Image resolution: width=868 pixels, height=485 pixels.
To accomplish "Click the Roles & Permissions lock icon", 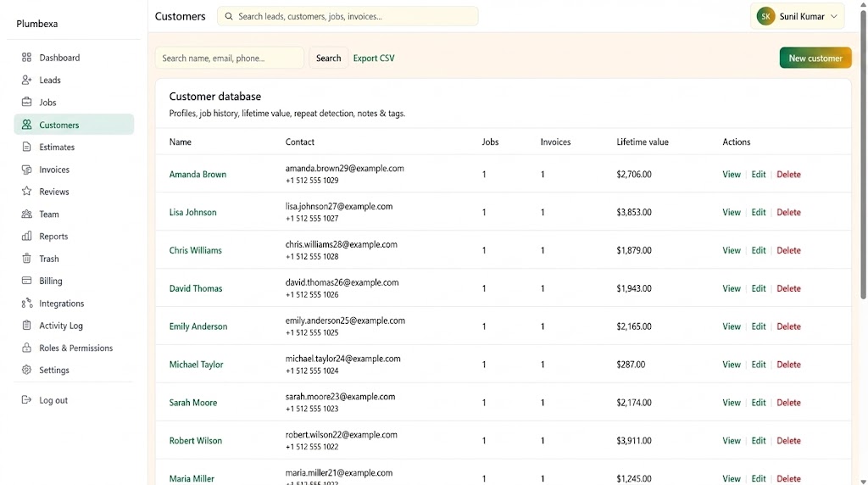I will [26, 348].
